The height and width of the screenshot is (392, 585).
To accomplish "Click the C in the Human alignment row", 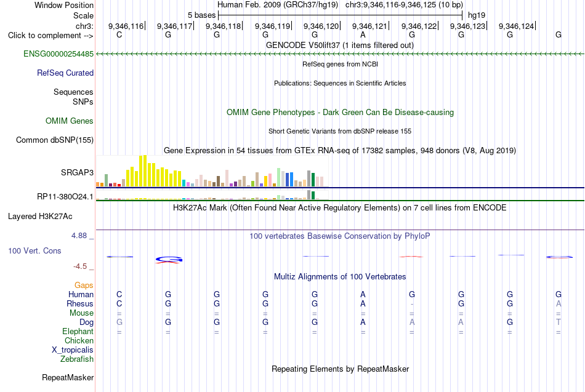I will pyautogui.click(x=119, y=295).
